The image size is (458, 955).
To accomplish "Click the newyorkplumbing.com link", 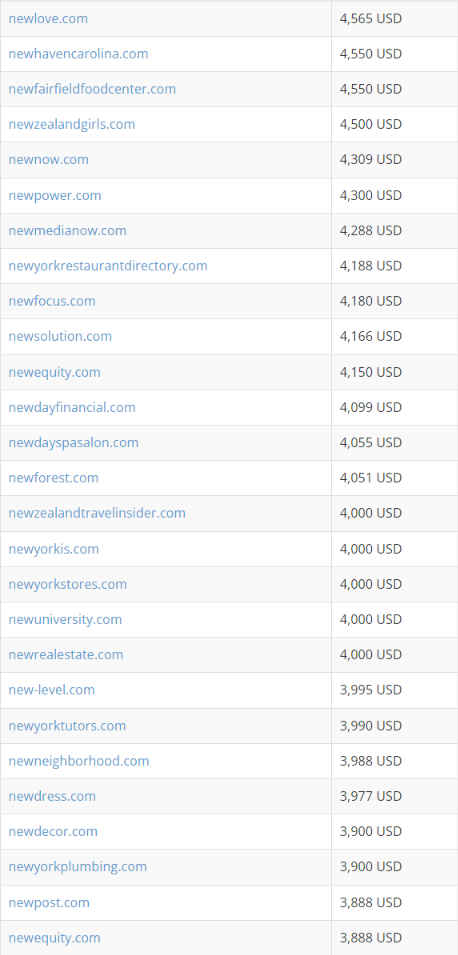I will 77,867.
